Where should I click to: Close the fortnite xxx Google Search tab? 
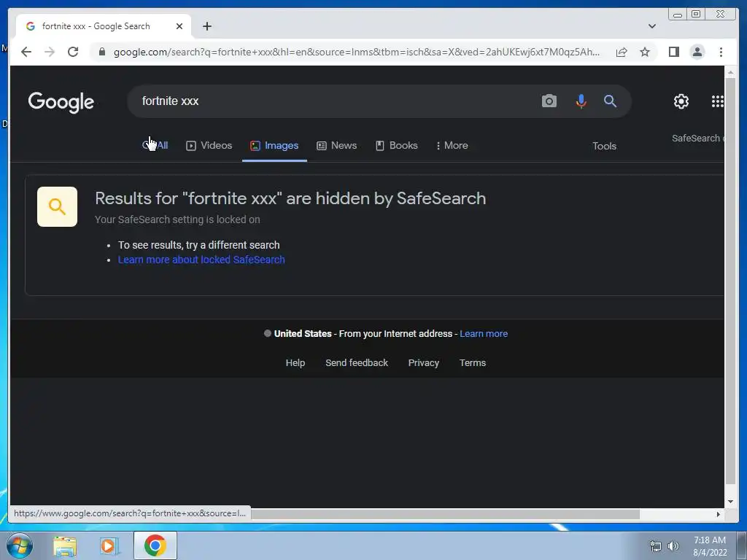point(179,26)
